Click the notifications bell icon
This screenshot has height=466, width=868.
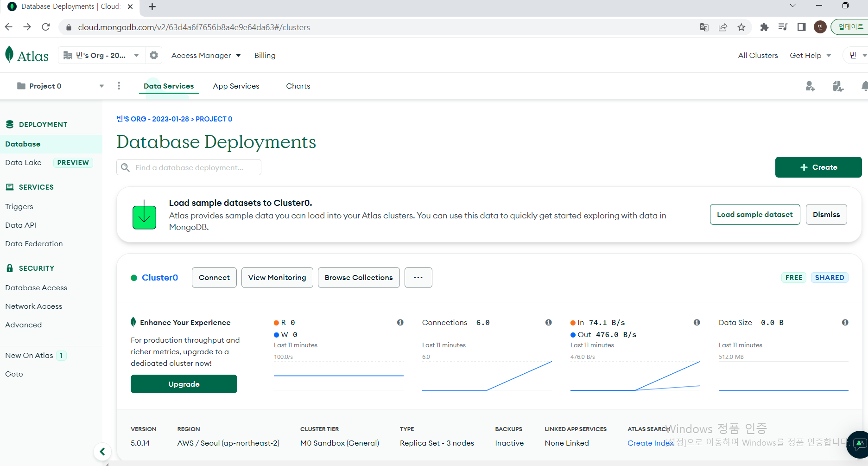[x=865, y=86]
